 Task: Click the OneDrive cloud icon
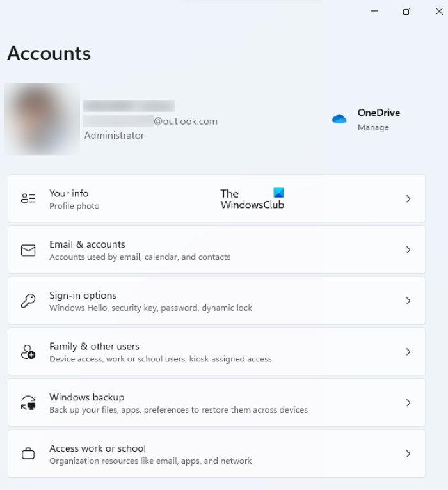[x=339, y=119]
